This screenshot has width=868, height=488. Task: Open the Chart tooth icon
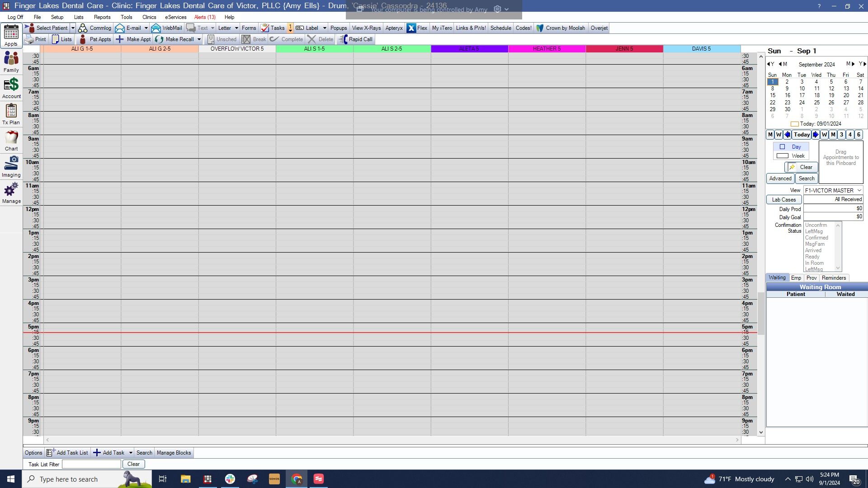pos(11,140)
